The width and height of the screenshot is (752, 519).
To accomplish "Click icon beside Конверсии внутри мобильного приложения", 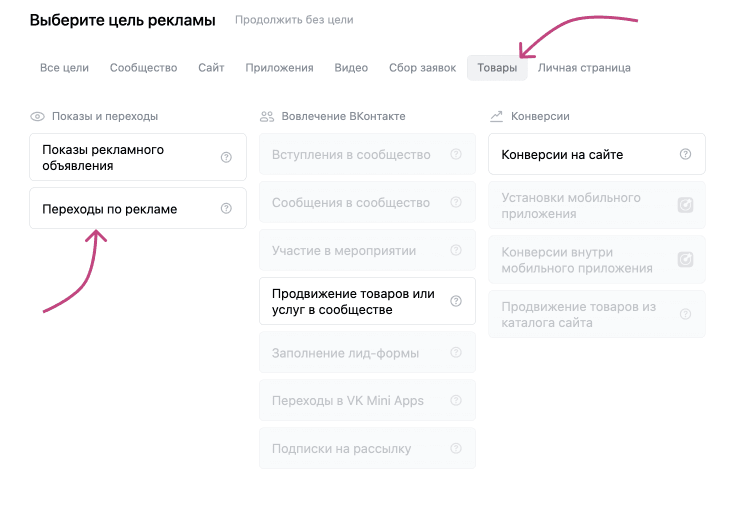I will (x=685, y=260).
